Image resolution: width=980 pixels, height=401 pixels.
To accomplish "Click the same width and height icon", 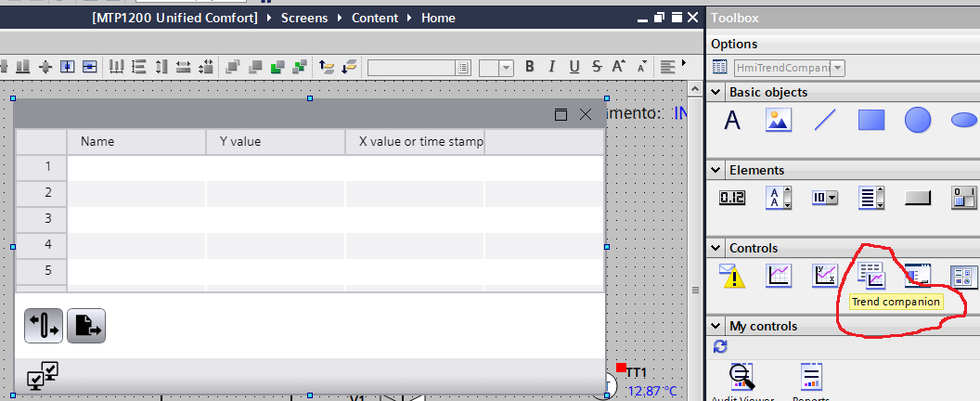I will pos(206,66).
